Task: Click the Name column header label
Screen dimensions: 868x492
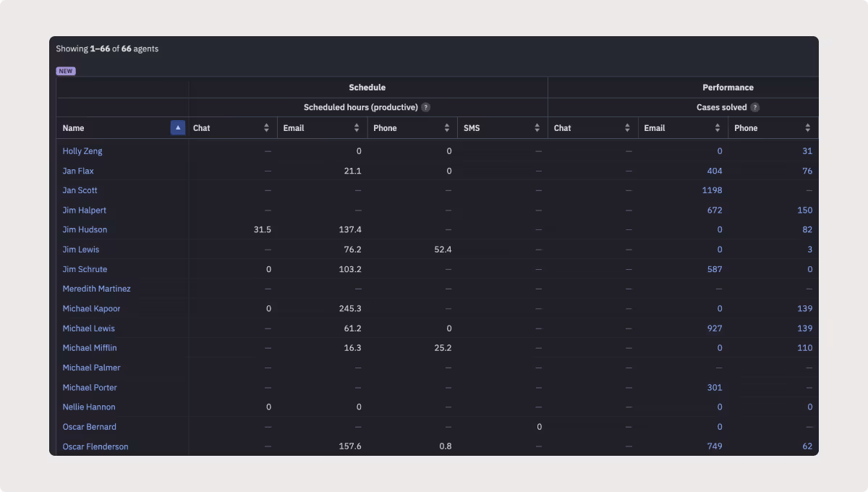Action: coord(73,128)
